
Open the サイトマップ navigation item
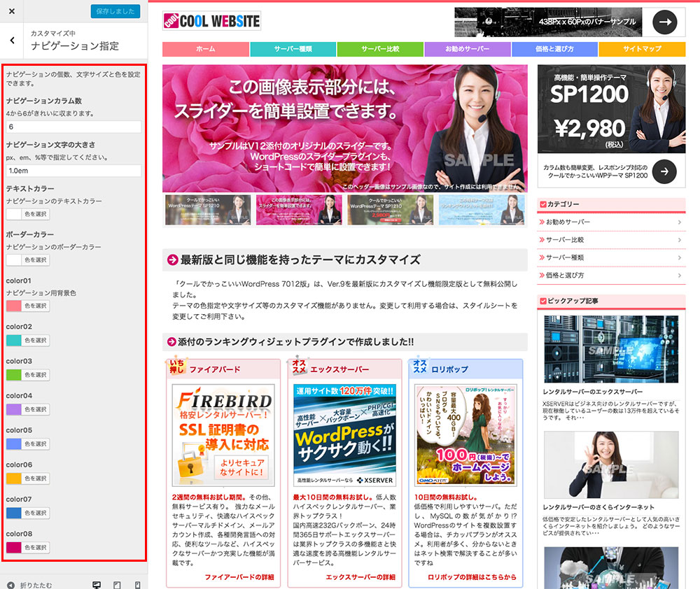pos(642,49)
